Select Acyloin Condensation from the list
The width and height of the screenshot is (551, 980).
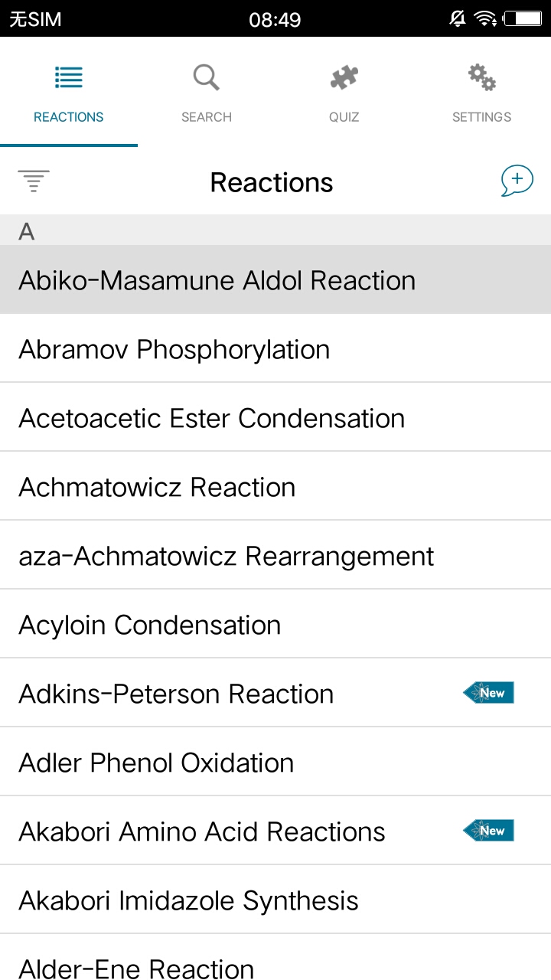click(150, 625)
